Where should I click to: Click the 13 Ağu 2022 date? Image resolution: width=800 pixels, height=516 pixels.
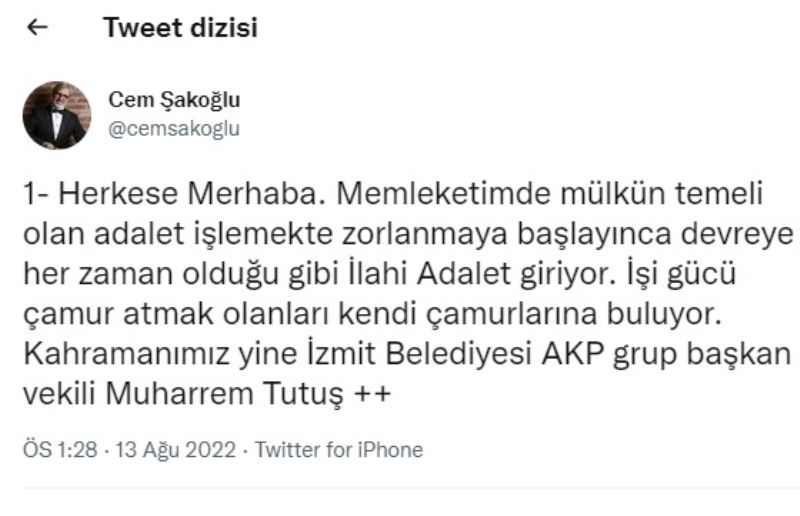(x=177, y=450)
